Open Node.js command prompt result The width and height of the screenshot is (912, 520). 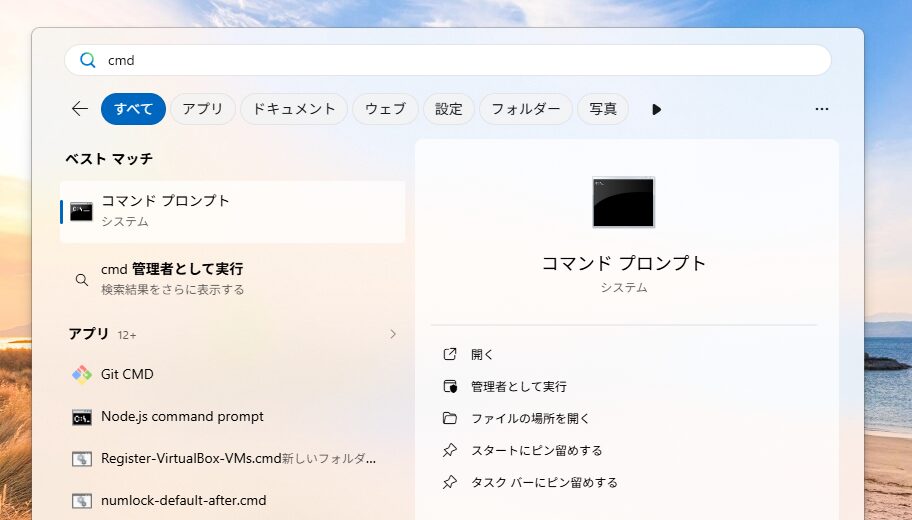[233, 416]
